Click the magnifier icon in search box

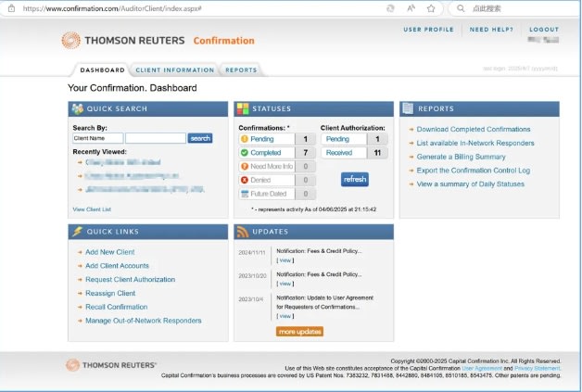461,8
